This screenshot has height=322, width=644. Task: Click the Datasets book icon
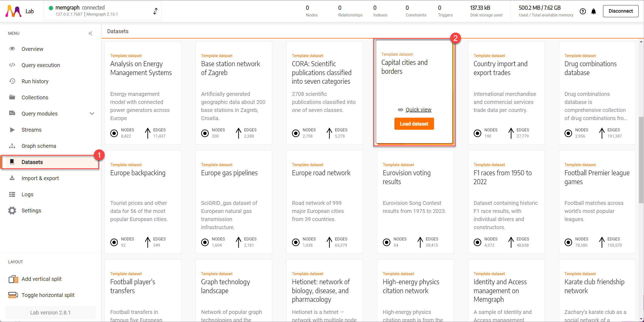12,162
